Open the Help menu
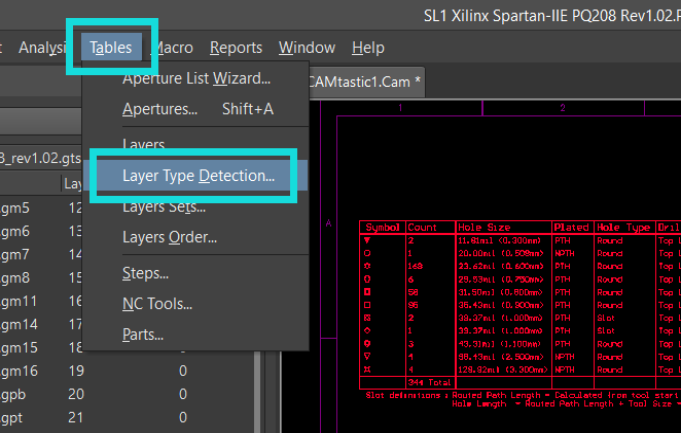The width and height of the screenshot is (681, 434). coord(367,47)
